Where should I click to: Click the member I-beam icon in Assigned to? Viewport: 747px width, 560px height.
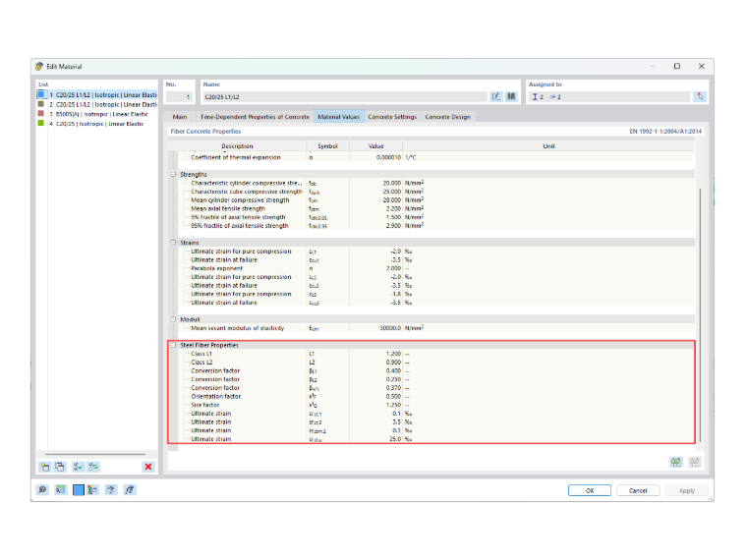pos(535,96)
